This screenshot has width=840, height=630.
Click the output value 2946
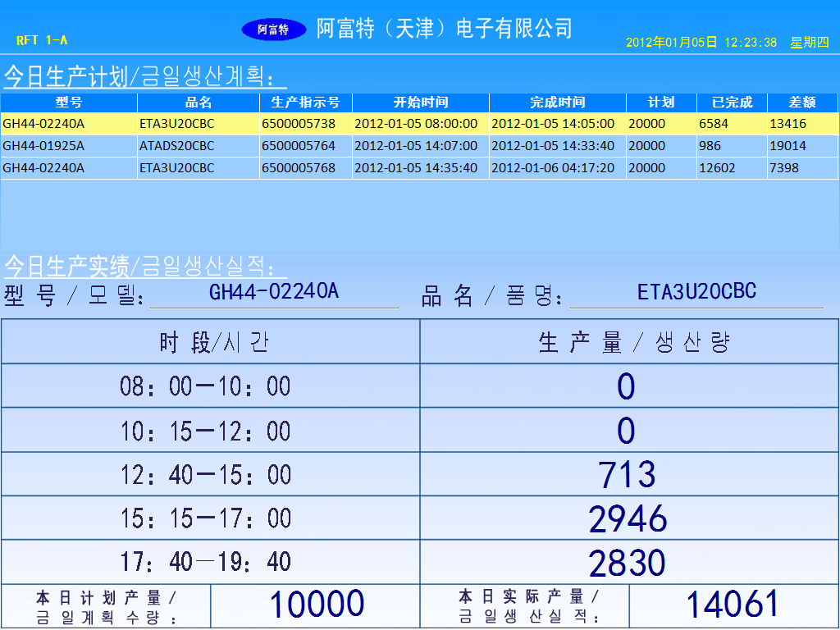tap(629, 518)
